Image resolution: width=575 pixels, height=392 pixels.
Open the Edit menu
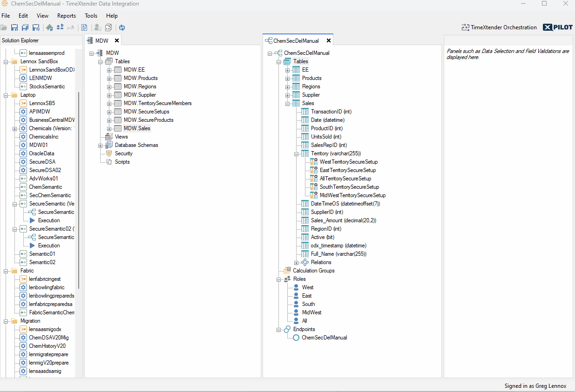tap(23, 16)
